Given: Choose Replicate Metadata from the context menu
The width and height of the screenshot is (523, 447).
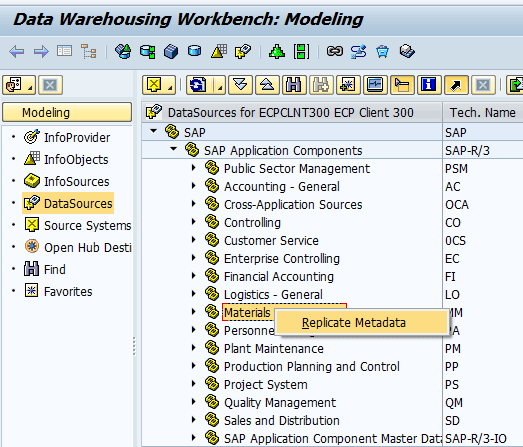Looking at the screenshot, I should click(x=362, y=323).
